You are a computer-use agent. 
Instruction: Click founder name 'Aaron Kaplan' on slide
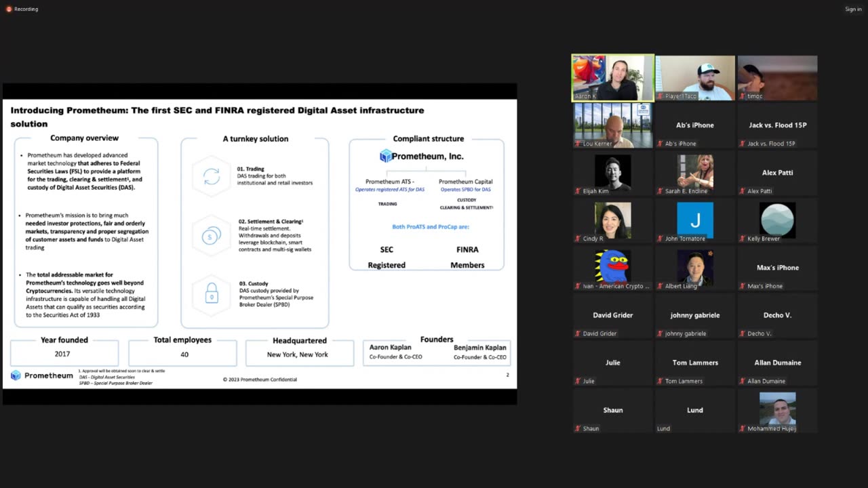391,348
